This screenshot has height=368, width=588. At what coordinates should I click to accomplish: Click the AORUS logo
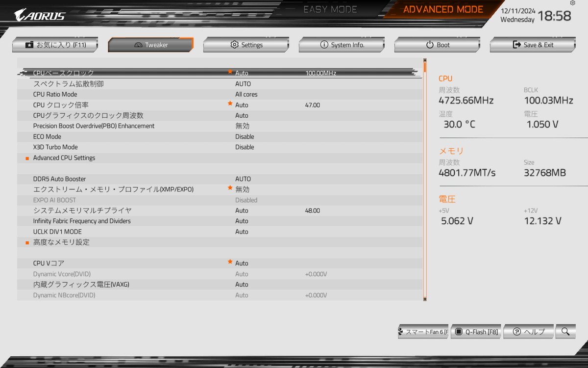click(x=40, y=15)
